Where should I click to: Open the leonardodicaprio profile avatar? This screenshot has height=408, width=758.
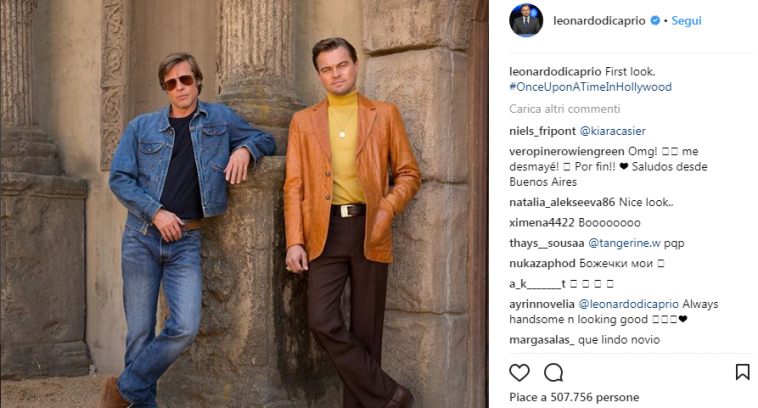(526, 20)
